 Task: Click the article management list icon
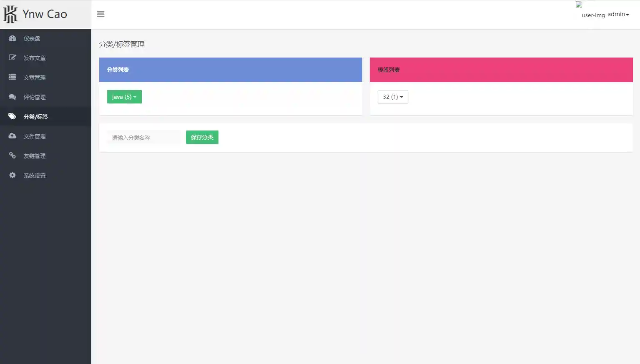coord(13,77)
